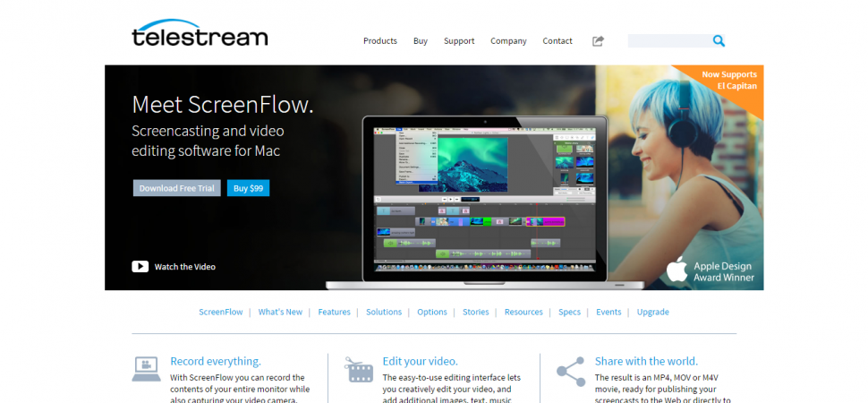Open the Events link
Screen dimensions: 868x403
[608, 312]
